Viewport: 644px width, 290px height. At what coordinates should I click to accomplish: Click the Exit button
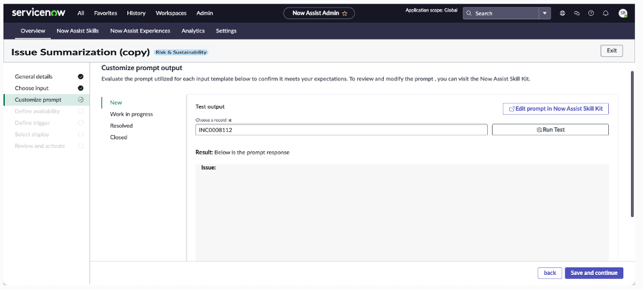pos(612,51)
